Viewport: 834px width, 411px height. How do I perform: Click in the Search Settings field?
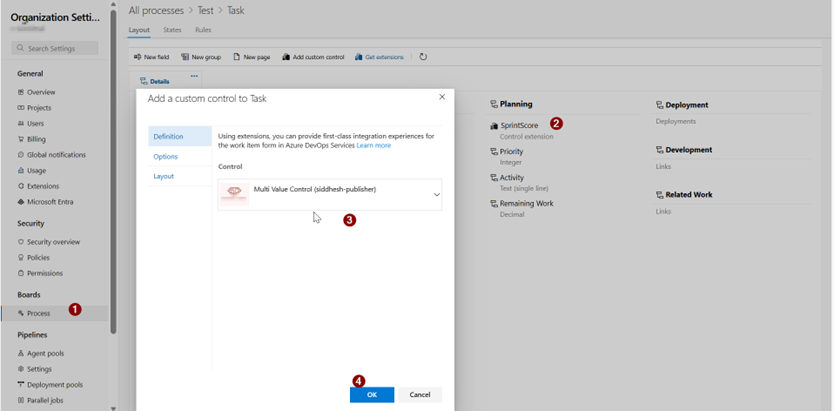(x=55, y=48)
